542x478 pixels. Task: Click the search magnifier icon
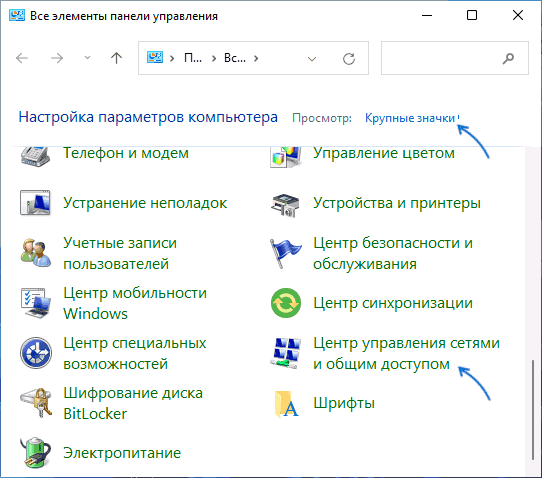[x=508, y=58]
